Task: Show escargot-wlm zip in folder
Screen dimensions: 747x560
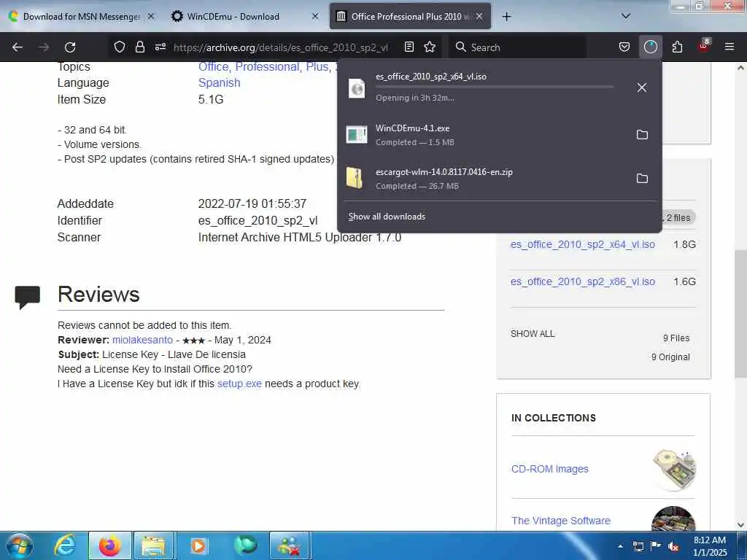Action: [x=642, y=179]
